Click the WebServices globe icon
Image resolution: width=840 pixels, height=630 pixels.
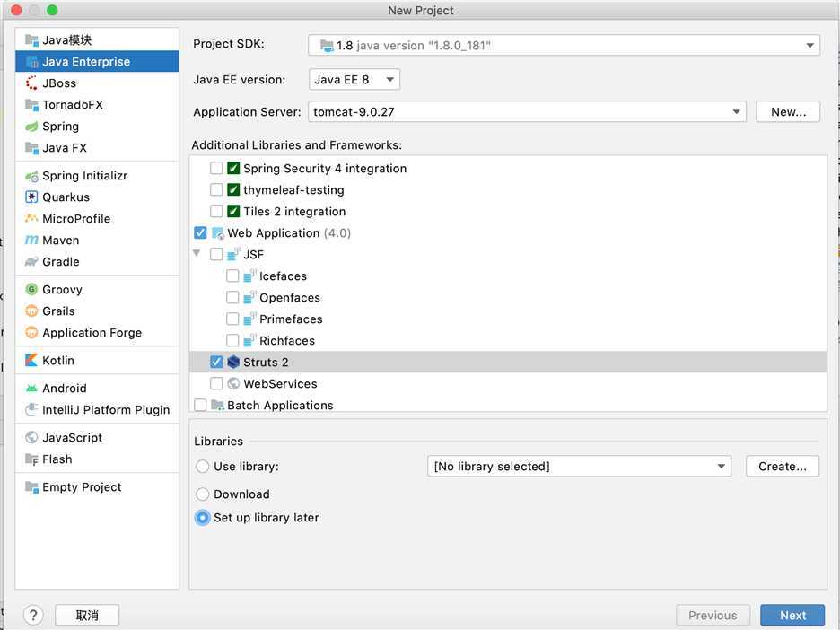click(x=233, y=383)
